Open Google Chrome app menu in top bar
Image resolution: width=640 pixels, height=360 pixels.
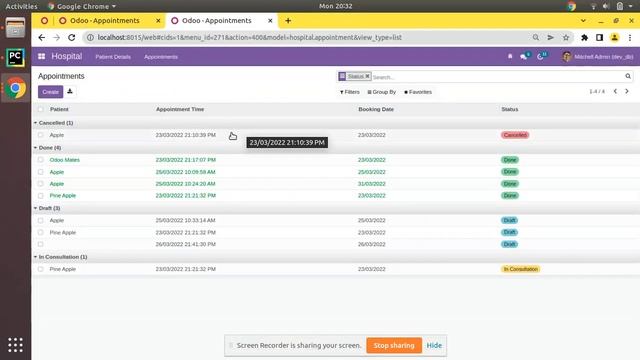click(82, 6)
